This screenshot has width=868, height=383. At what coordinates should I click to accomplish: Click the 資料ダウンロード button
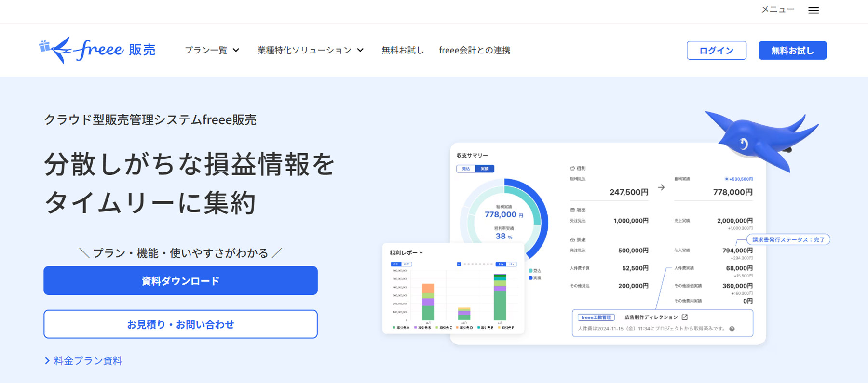click(x=180, y=280)
